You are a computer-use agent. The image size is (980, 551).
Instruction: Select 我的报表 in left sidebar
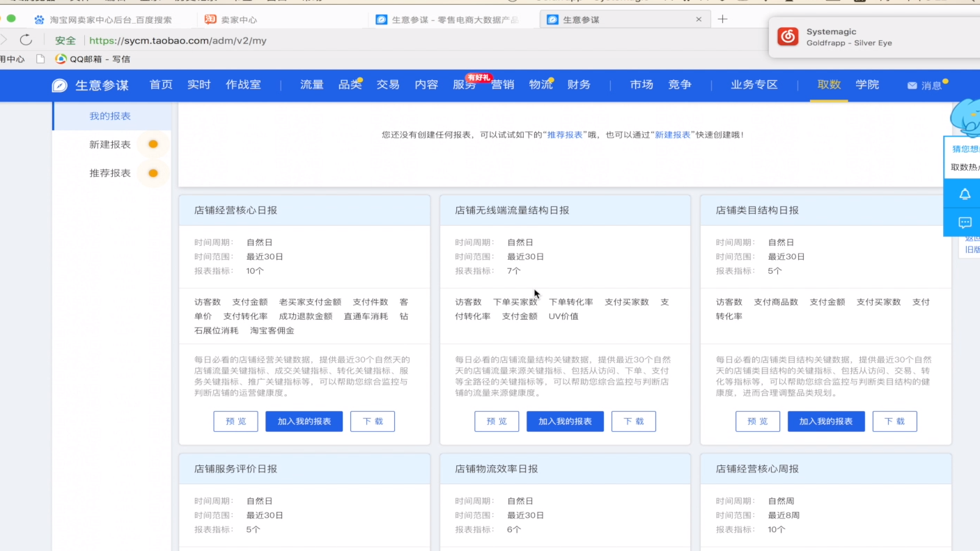click(111, 116)
